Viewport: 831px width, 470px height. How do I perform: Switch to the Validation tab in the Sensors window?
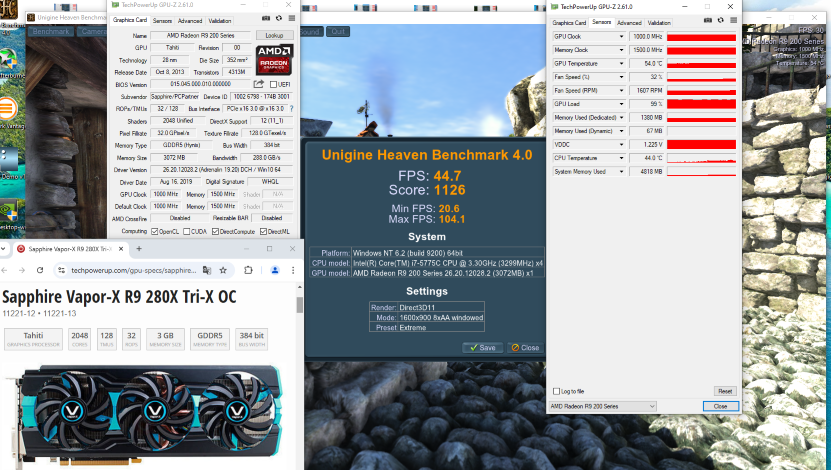tap(659, 23)
